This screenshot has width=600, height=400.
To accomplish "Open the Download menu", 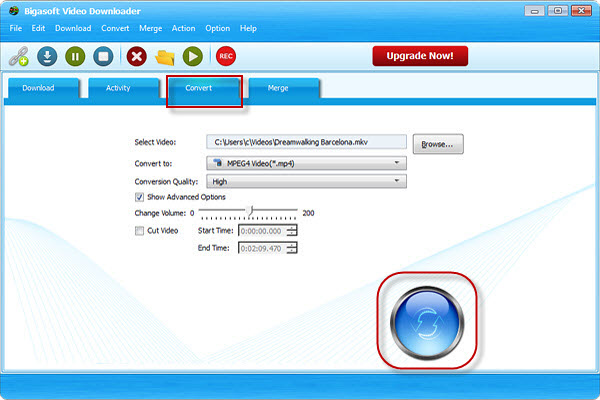I will pos(73,28).
